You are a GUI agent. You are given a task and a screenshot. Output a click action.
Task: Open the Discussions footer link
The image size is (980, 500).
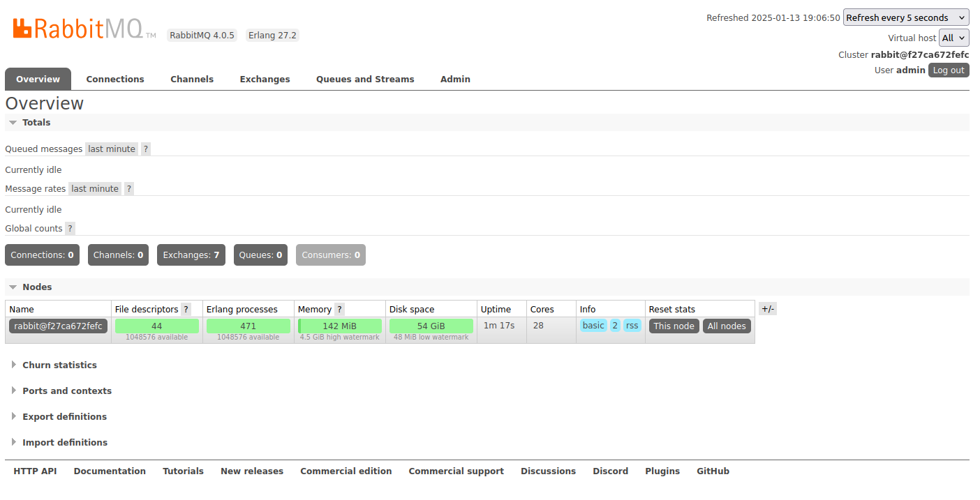[548, 471]
